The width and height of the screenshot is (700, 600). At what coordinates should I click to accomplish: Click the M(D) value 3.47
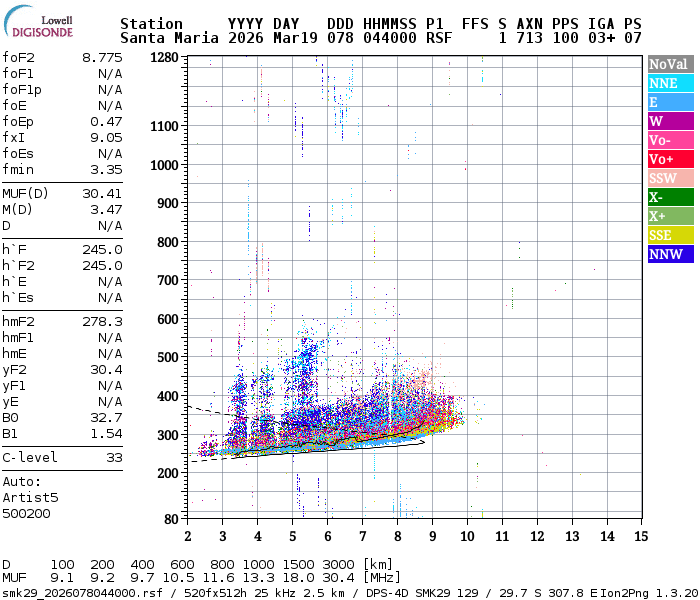point(106,210)
